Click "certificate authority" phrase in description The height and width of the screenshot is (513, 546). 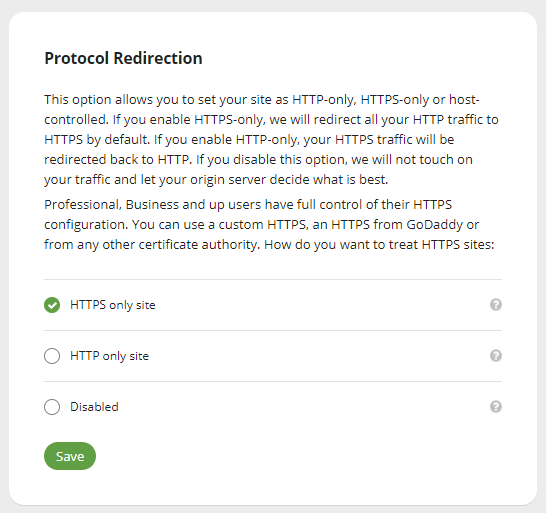coord(200,244)
